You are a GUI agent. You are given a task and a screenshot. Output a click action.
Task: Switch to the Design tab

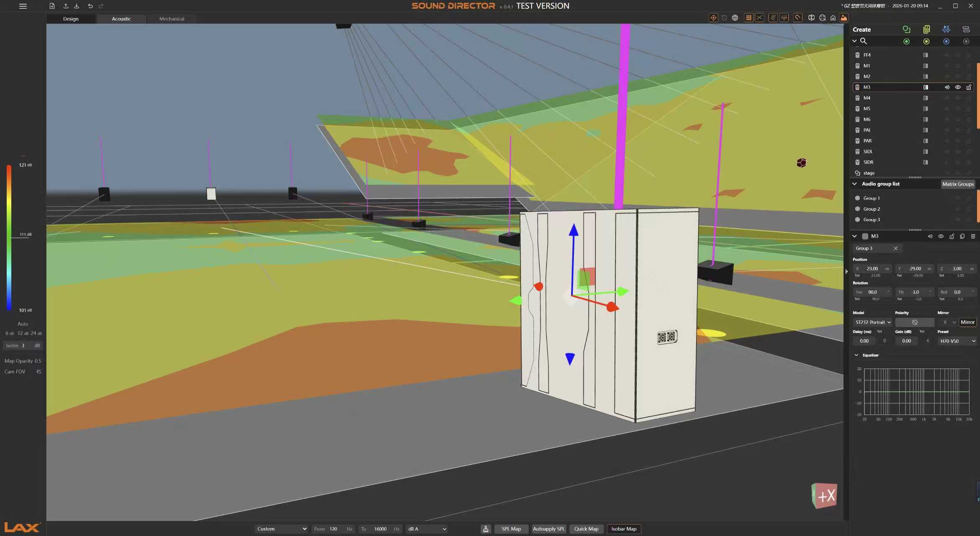(x=71, y=19)
